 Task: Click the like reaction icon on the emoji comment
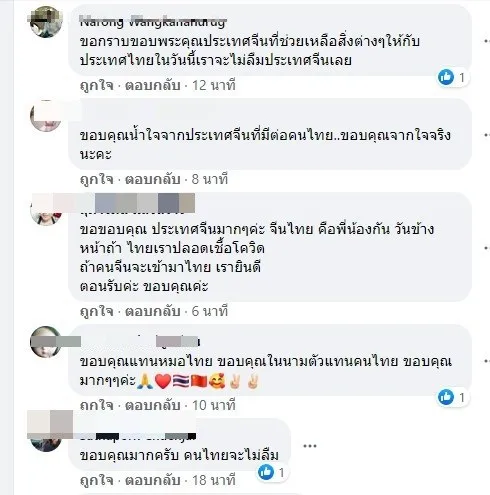click(446, 397)
